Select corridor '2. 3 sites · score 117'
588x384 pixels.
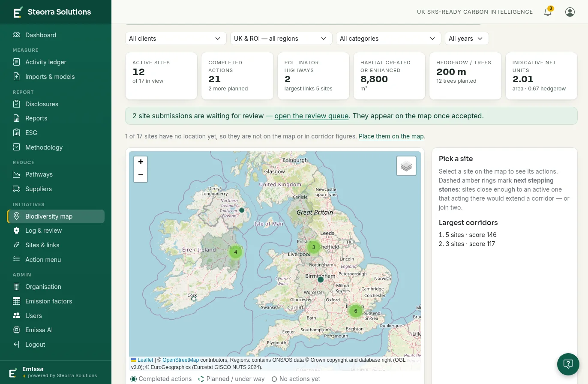tap(467, 244)
